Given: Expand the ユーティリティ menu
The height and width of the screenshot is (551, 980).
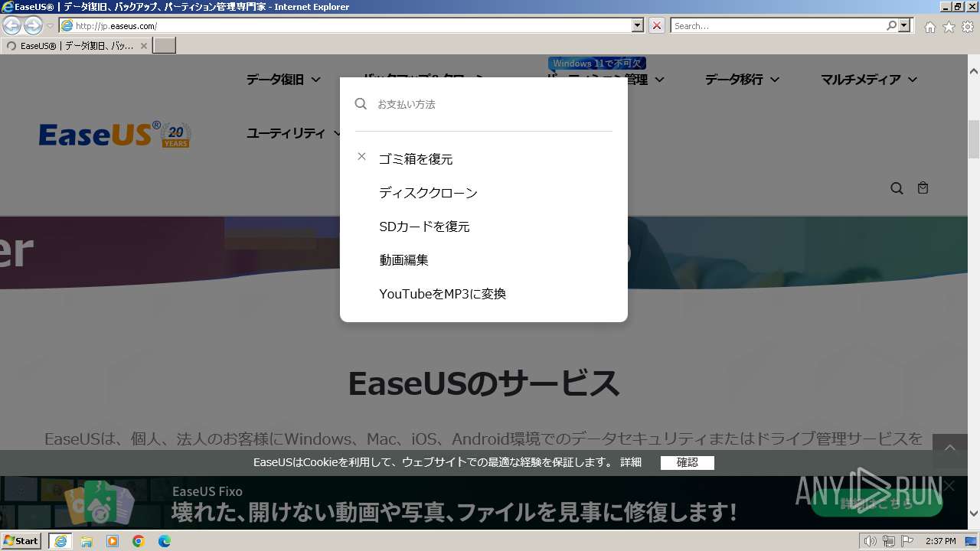Looking at the screenshot, I should coord(294,133).
